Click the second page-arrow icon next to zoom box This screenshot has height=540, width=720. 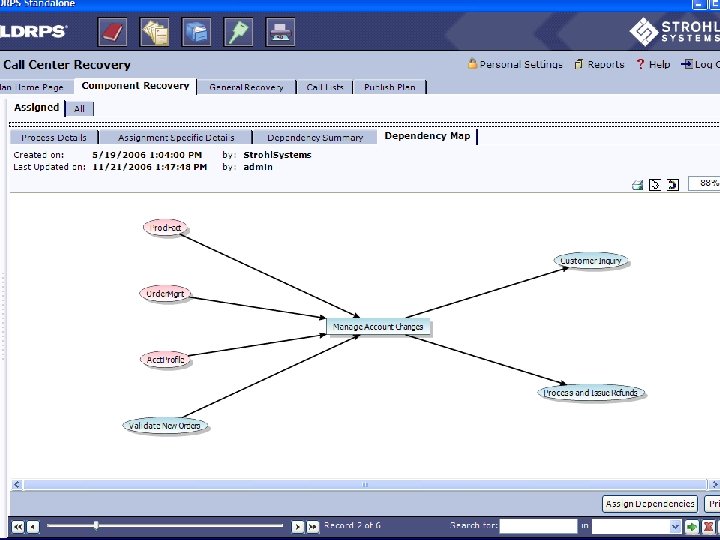coord(673,185)
